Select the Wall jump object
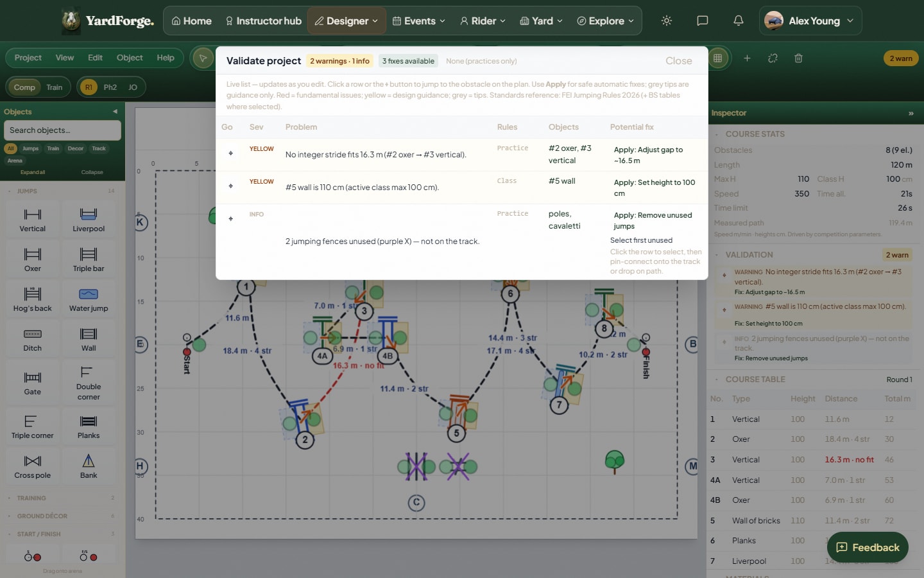Viewport: 924px width, 578px height. [x=89, y=339]
